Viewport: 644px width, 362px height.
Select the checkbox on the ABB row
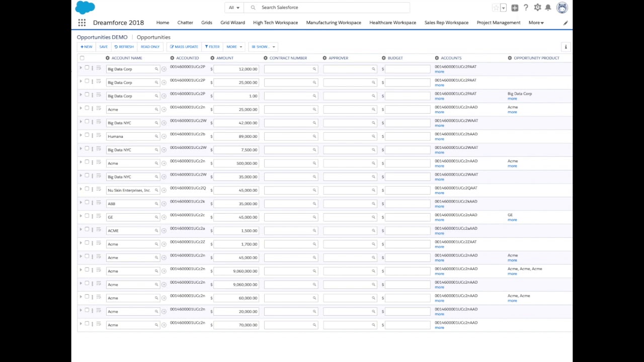tap(87, 202)
